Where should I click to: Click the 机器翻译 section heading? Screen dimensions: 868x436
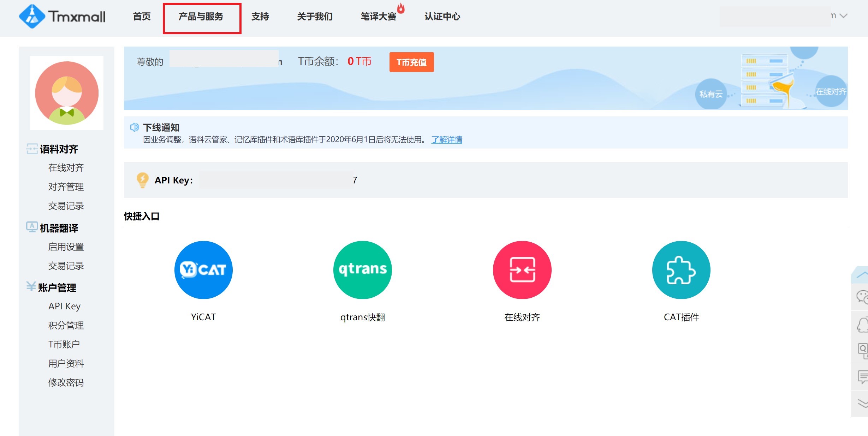(59, 228)
